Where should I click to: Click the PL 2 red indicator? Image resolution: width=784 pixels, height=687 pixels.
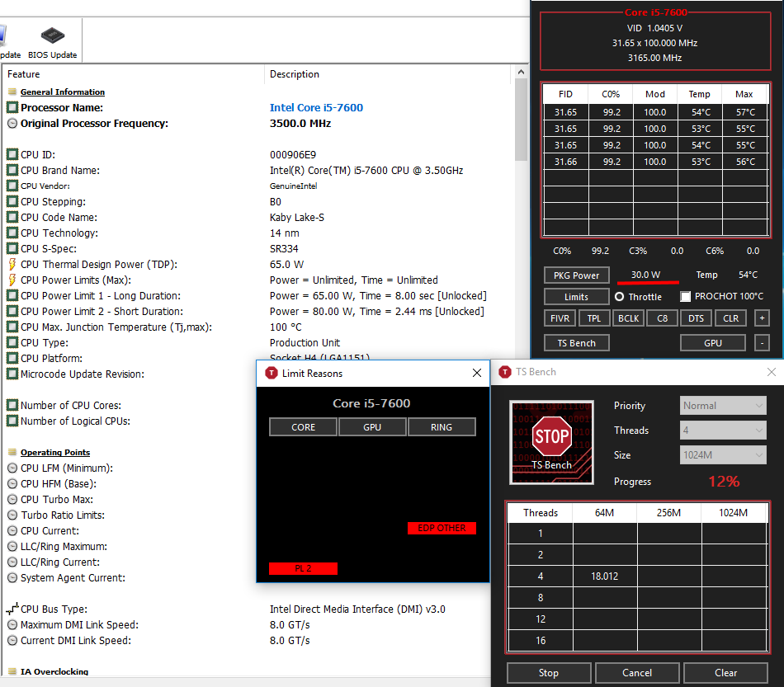303,568
